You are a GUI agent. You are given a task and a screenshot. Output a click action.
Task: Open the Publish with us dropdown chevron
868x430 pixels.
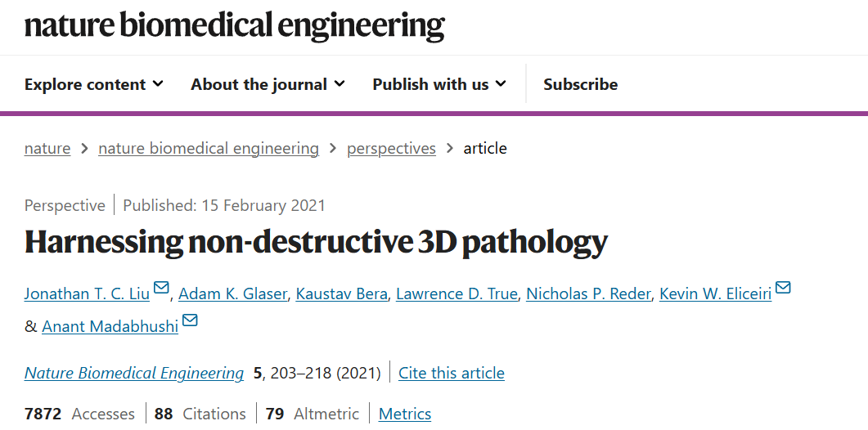pos(501,84)
